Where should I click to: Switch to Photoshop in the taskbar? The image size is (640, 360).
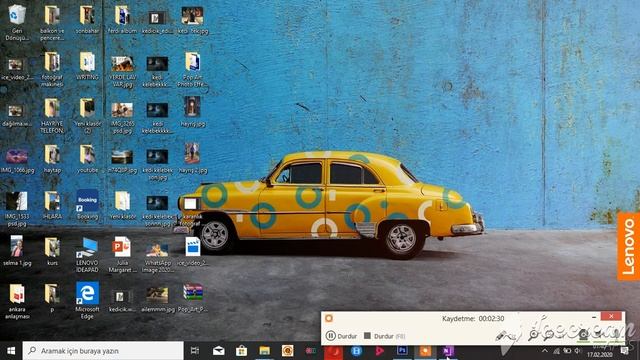(x=402, y=351)
